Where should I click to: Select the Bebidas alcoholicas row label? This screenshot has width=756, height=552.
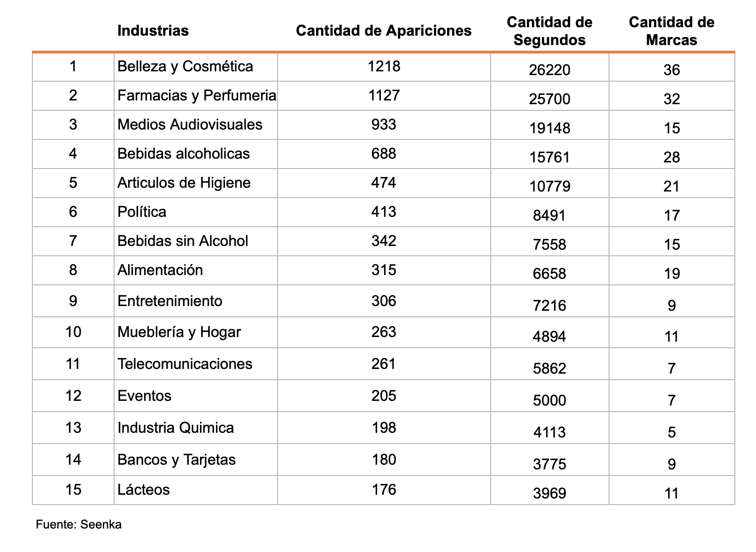(183, 154)
